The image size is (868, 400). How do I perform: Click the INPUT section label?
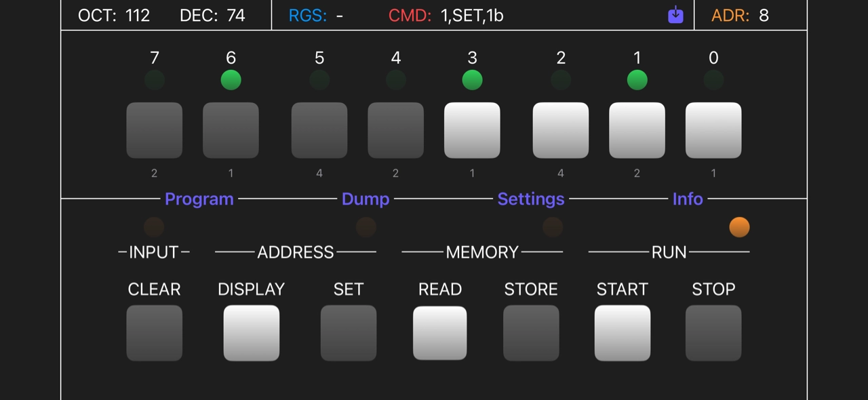[154, 252]
